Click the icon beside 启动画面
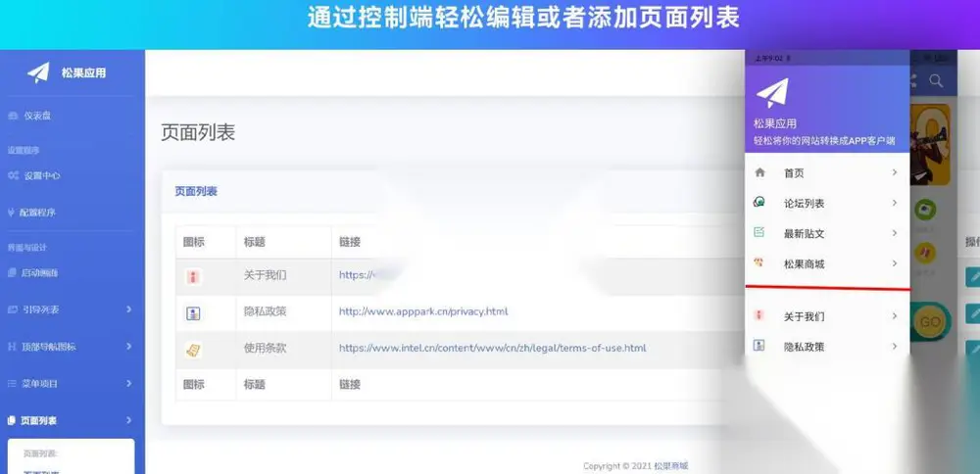 pos(12,273)
